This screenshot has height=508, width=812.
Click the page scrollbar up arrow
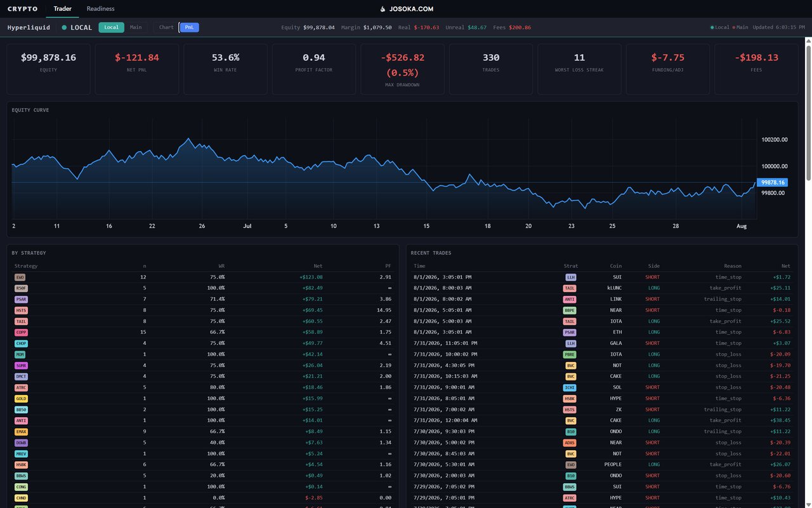pyautogui.click(x=808, y=42)
